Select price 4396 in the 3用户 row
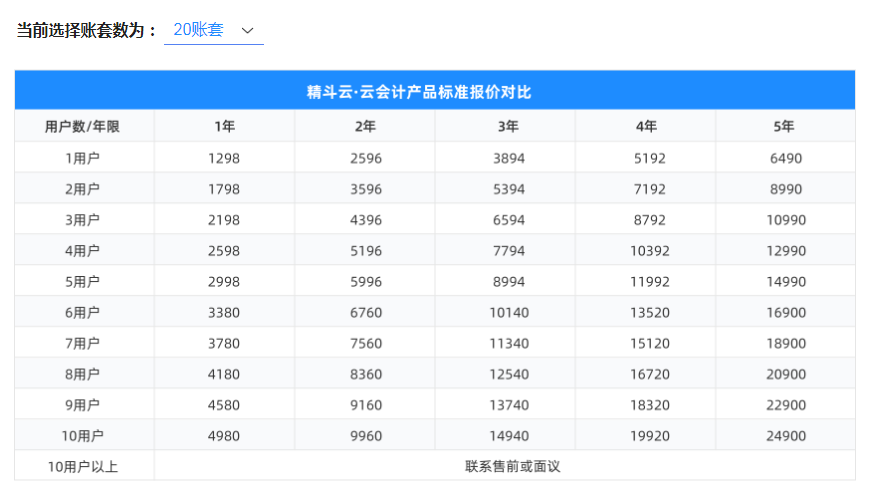 366,220
